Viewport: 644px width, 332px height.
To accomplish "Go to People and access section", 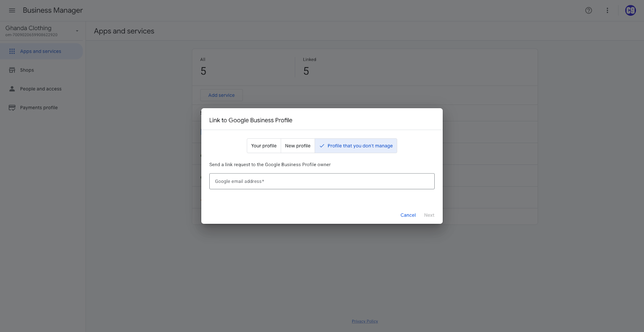I will 41,89.
